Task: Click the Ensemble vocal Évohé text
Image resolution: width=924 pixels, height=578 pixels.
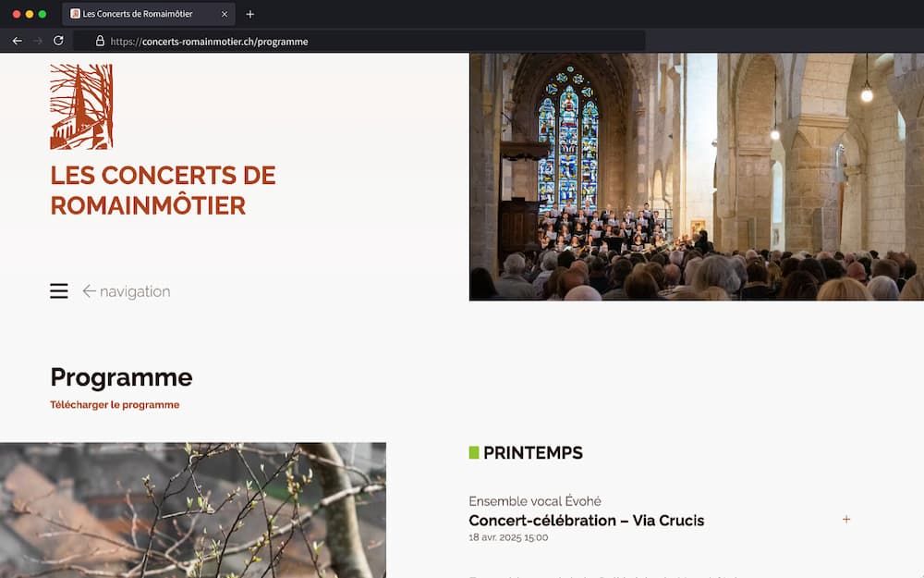Action: 535,501
